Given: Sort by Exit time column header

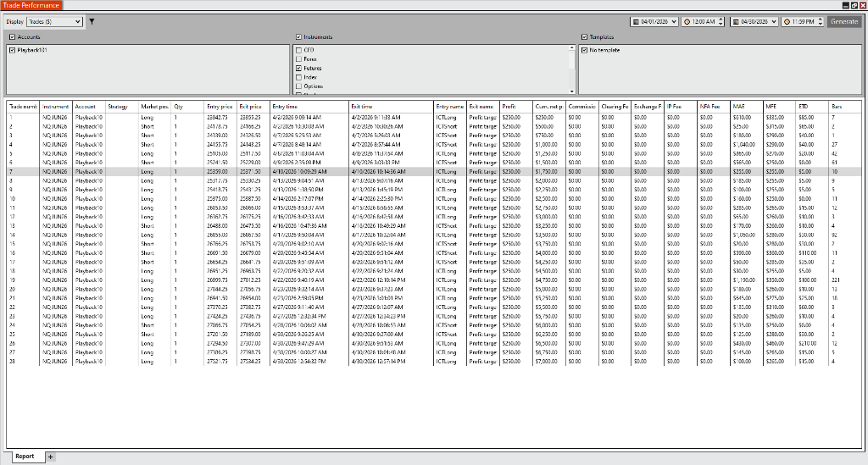Looking at the screenshot, I should 392,107.
